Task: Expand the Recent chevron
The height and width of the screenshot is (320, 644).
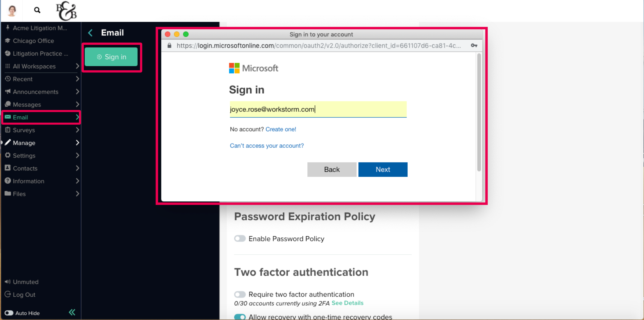Action: tap(77, 79)
